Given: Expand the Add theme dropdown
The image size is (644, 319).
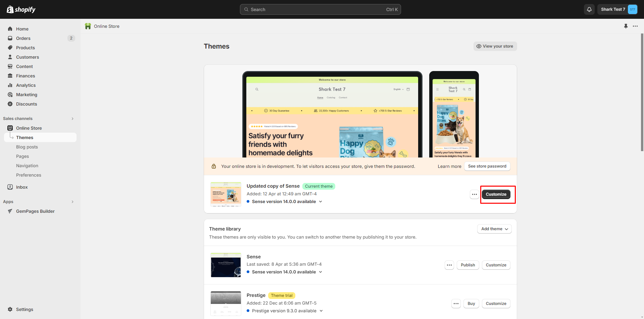Looking at the screenshot, I should [494, 229].
